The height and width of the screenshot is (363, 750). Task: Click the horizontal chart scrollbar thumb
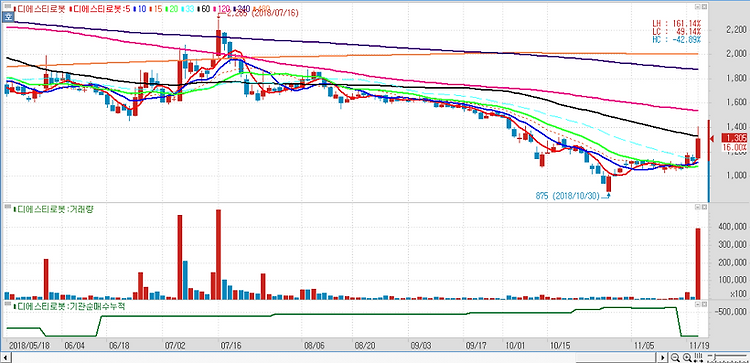[617, 357]
